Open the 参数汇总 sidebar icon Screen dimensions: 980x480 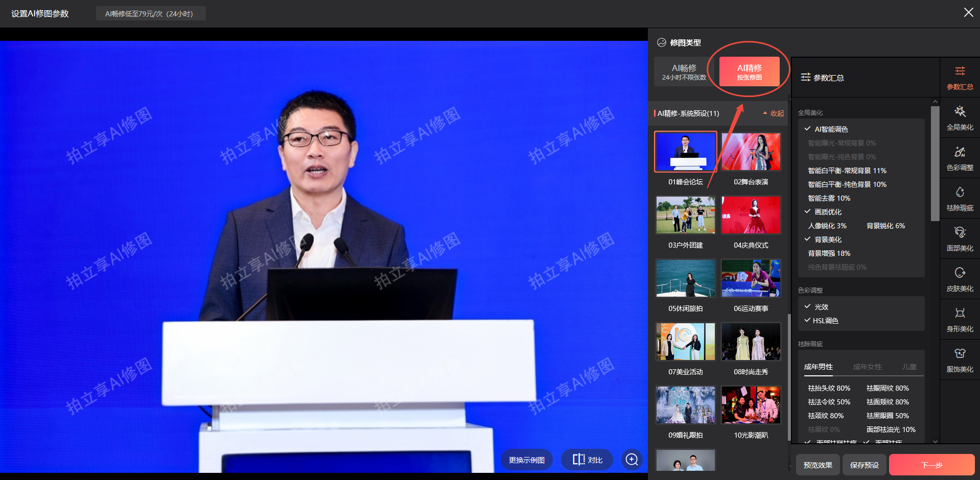(x=960, y=78)
